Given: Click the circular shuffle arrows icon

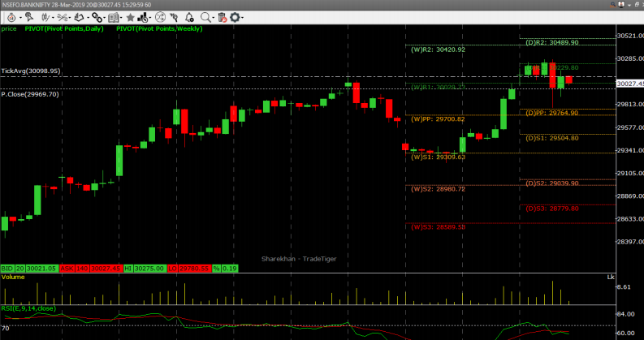Looking at the screenshot, I should [160, 17].
